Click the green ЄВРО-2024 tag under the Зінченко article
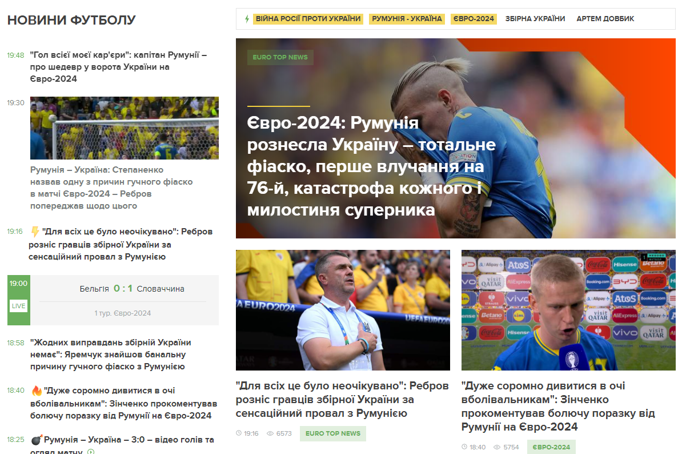Viewport: 698px width, 454px height. [x=551, y=447]
